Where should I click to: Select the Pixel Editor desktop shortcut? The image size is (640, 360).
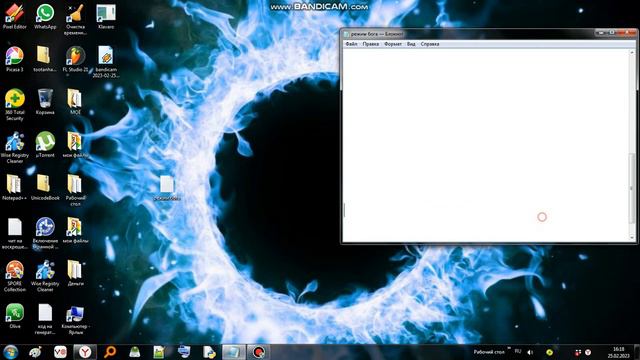tap(15, 17)
